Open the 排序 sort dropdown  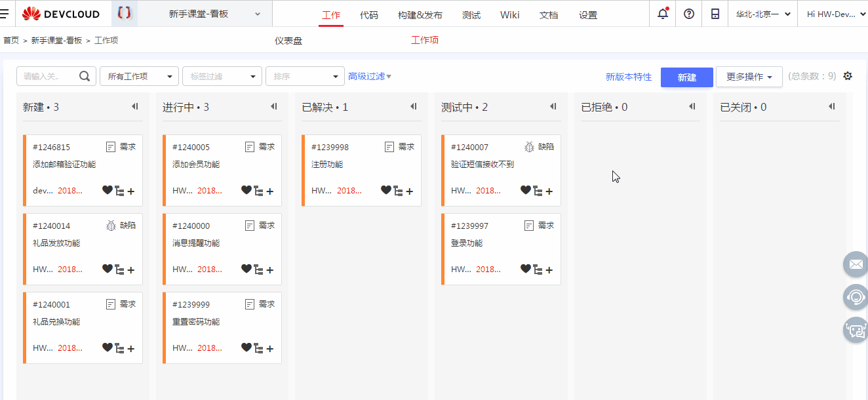coord(304,75)
